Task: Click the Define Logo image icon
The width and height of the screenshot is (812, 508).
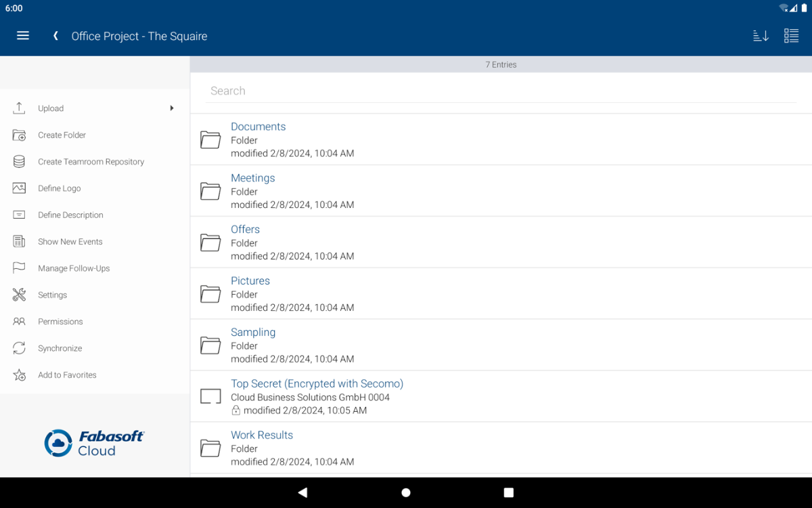Action: coord(19,188)
